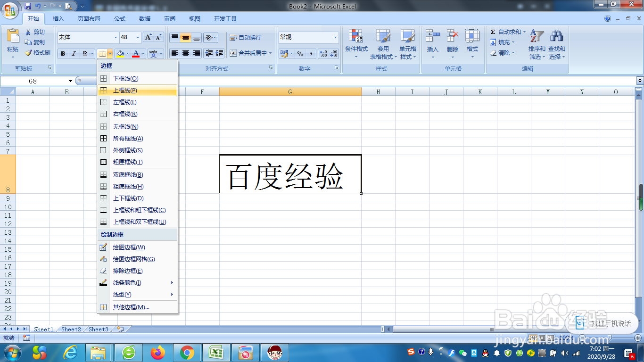The height and width of the screenshot is (362, 644).
Task: Toggle center text horizontally
Action: (185, 53)
